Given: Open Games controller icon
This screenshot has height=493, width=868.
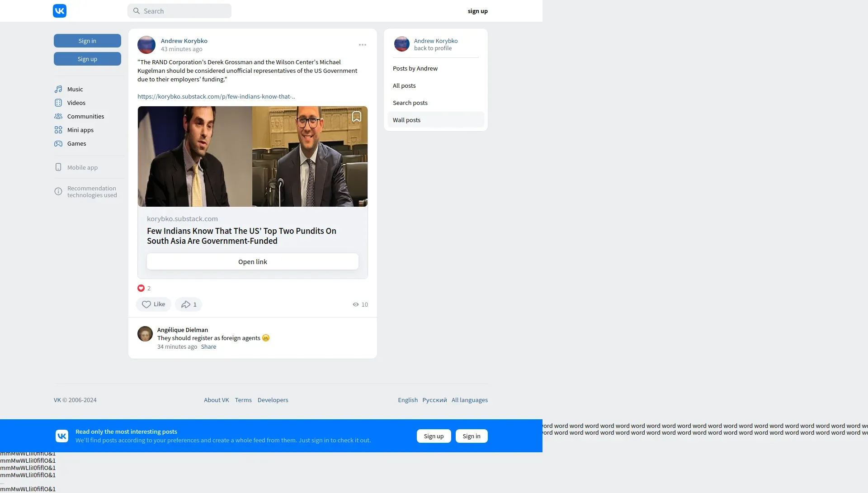Looking at the screenshot, I should tap(58, 143).
